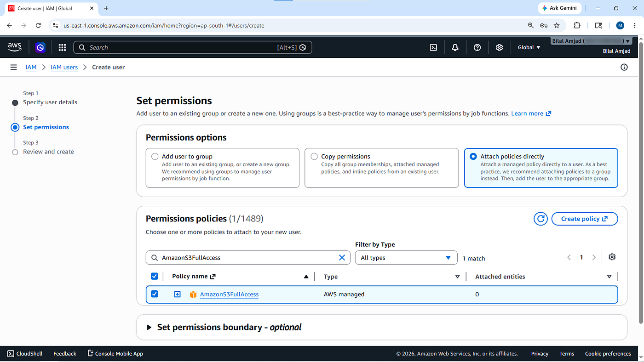644x362 pixels.
Task: Open Privacy link in footer
Action: coord(540,354)
